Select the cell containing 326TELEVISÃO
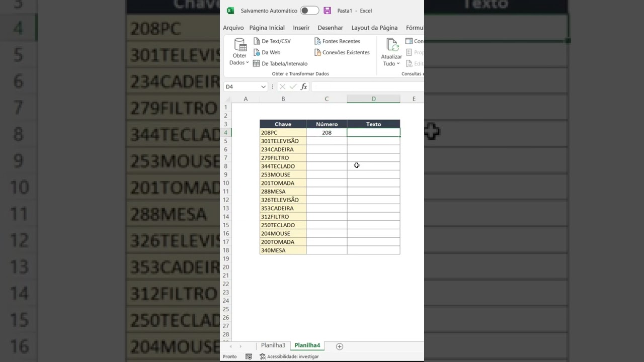 (x=283, y=200)
